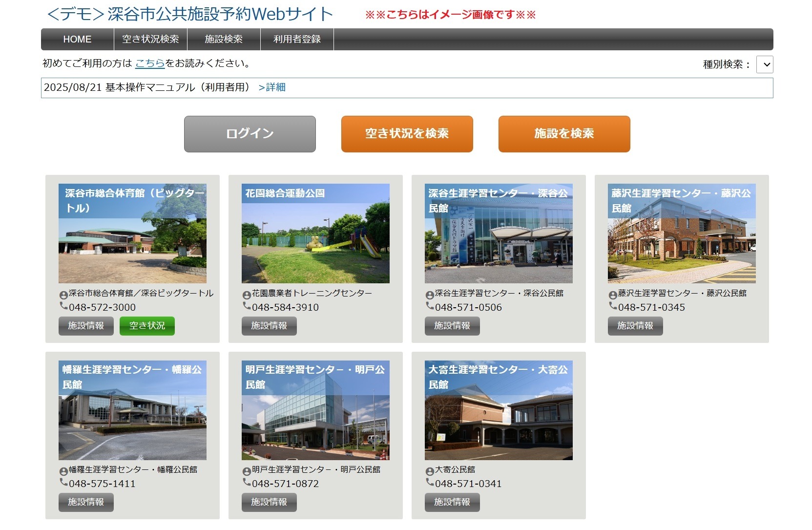Image resolution: width=812 pixels, height=530 pixels.
Task: Click the ログイン button
Action: [250, 134]
